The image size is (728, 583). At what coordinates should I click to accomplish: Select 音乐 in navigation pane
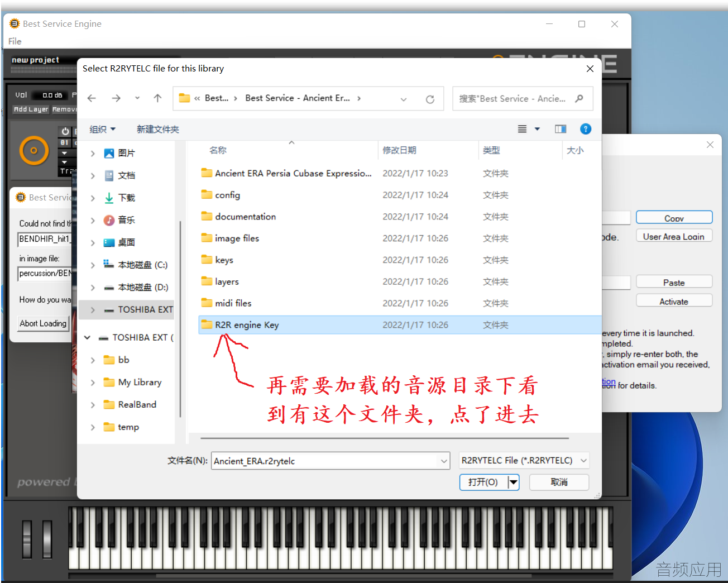point(127,220)
